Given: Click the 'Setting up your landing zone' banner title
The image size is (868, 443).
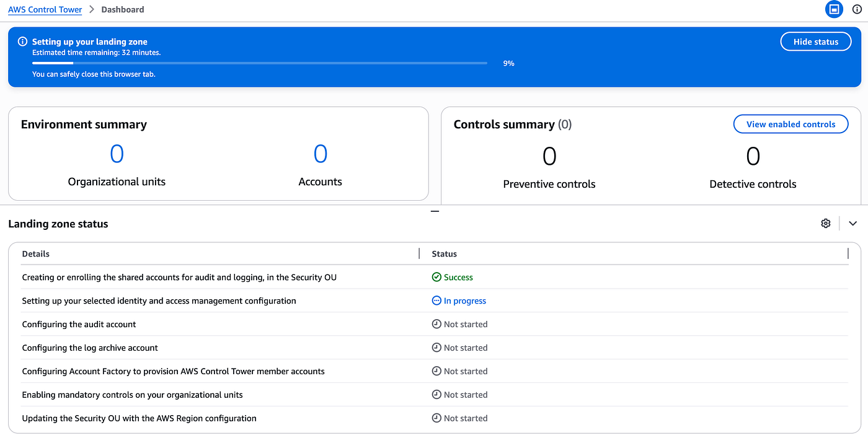Looking at the screenshot, I should point(90,42).
